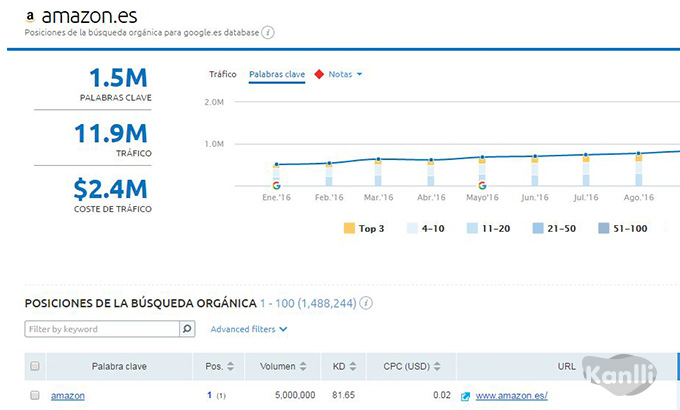The height and width of the screenshot is (410, 680).
Task: Click the Feb.'16 data point on chart
Action: pos(329,163)
